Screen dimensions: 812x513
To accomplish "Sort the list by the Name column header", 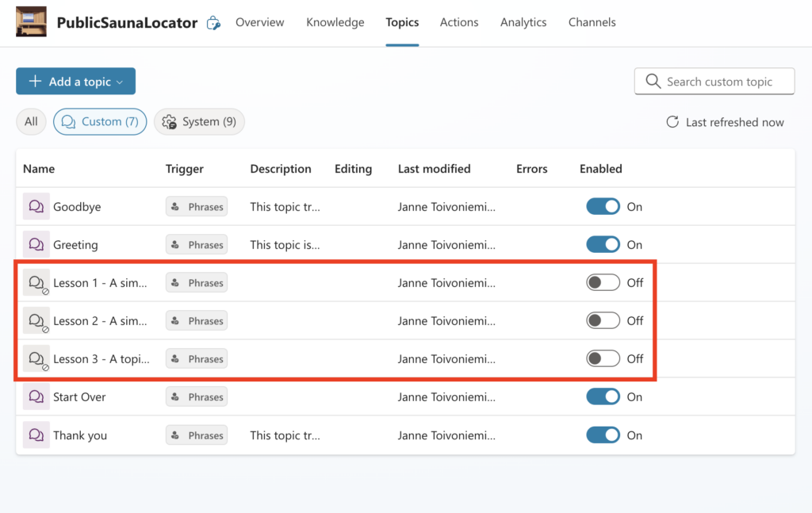I will pos(39,169).
